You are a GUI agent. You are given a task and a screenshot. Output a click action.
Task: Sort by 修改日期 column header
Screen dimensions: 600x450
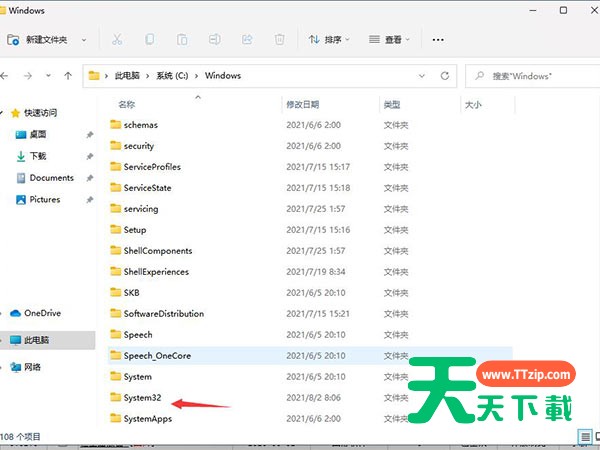(302, 104)
